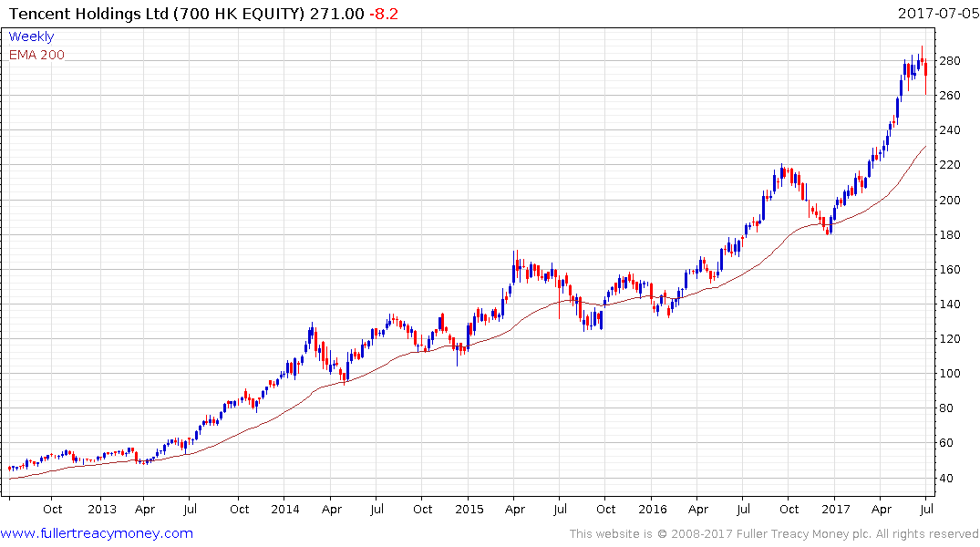Click the final 'Jul' label at axis end
980x547 pixels.
point(927,509)
